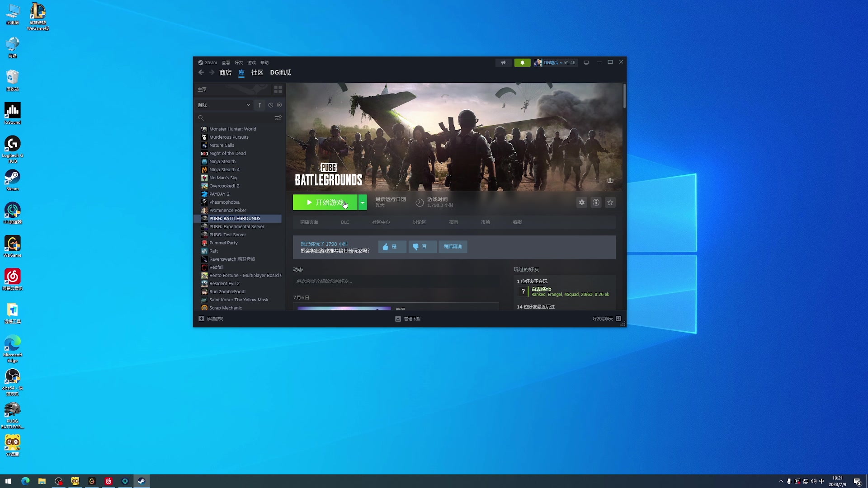Open 好友与聊天 friends and chat
This screenshot has height=488, width=868.
click(x=607, y=319)
